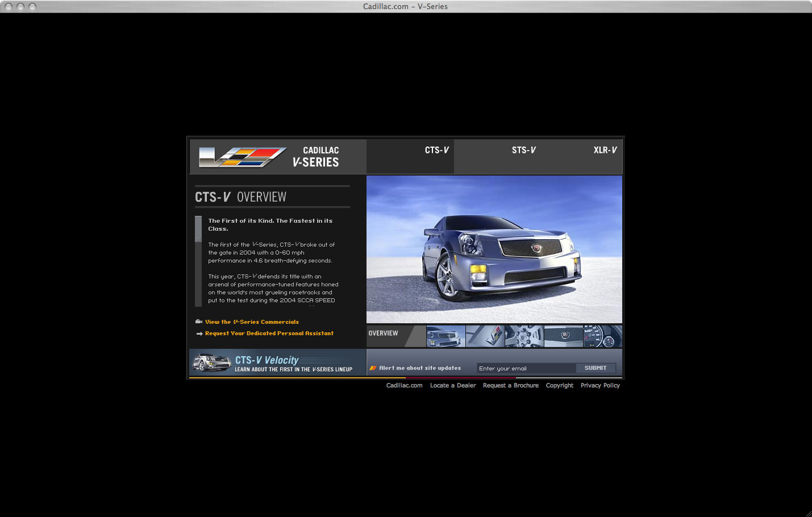This screenshot has height=517, width=812.
Task: Click the video camera icon beside Commercials
Action: click(x=199, y=322)
